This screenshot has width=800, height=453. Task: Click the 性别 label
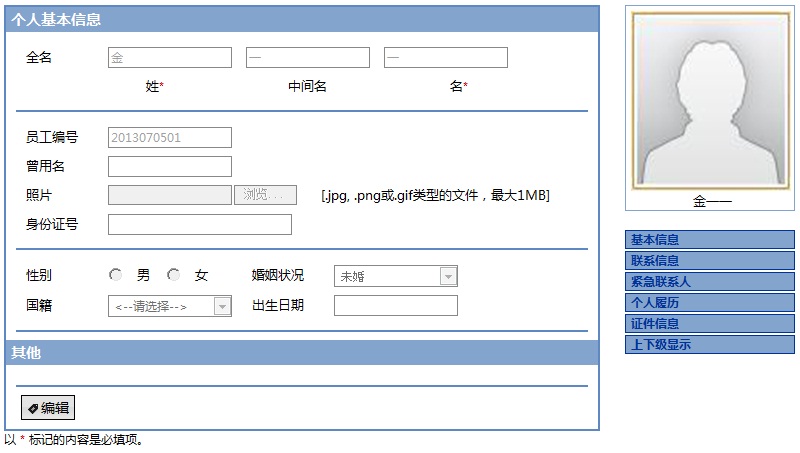pos(39,275)
